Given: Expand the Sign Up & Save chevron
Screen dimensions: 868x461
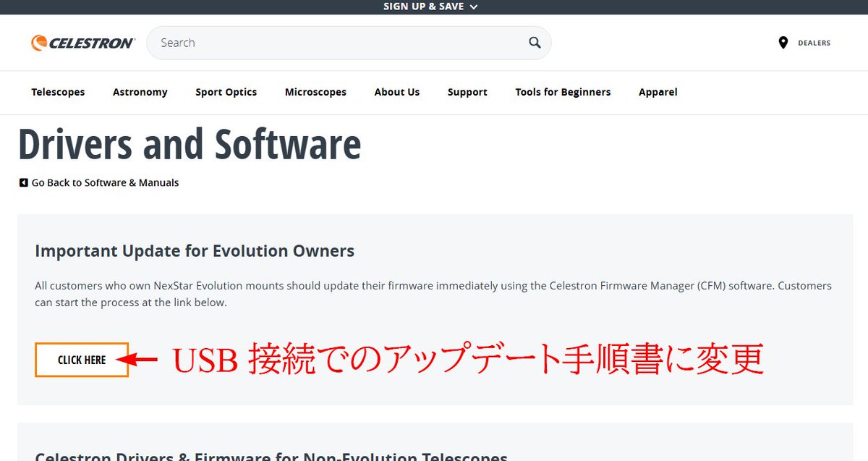Looking at the screenshot, I should [x=474, y=7].
